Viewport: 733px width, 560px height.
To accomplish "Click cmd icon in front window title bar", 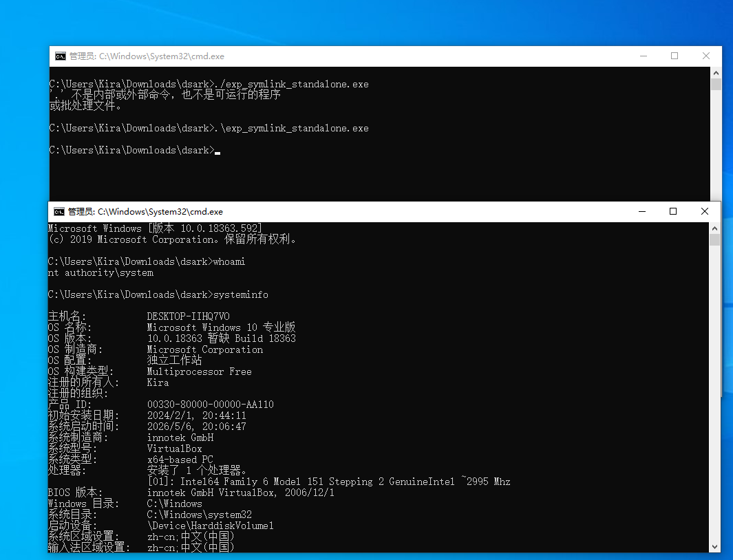I will click(x=59, y=212).
